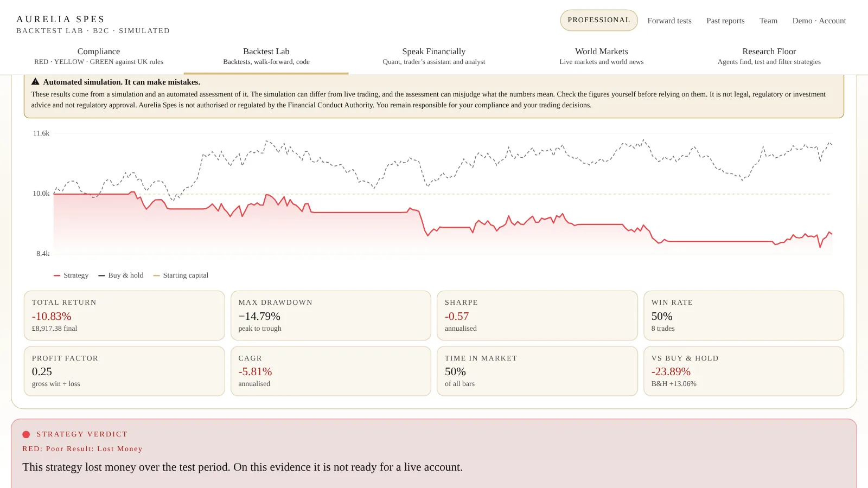Click the 'of all bars' caption

pos(459,384)
